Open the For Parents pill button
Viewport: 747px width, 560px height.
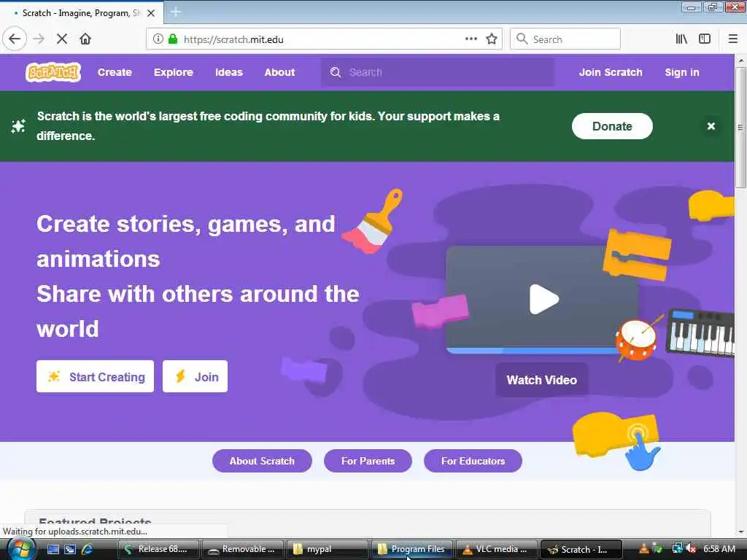click(x=368, y=461)
